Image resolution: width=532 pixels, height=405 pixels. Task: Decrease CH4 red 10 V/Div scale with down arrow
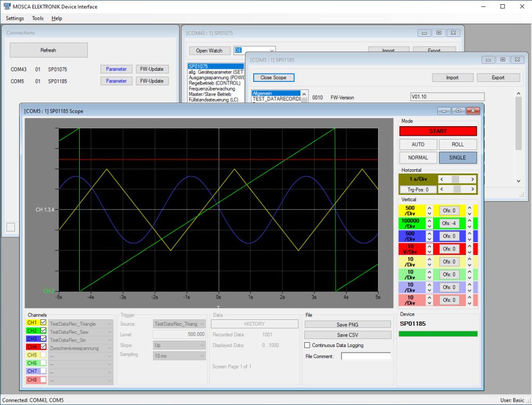(429, 252)
